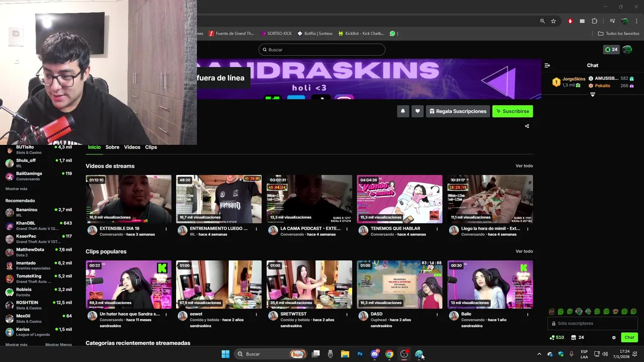Share channel via the share icon

click(x=527, y=126)
